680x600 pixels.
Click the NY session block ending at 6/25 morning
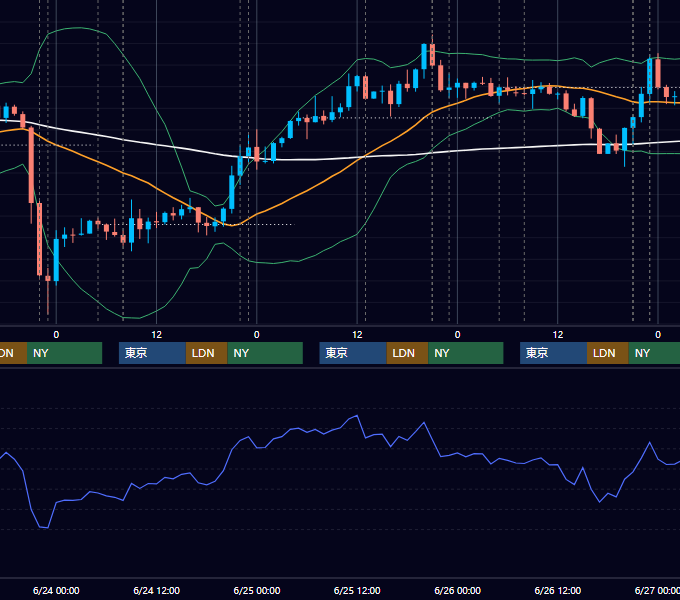click(x=265, y=353)
